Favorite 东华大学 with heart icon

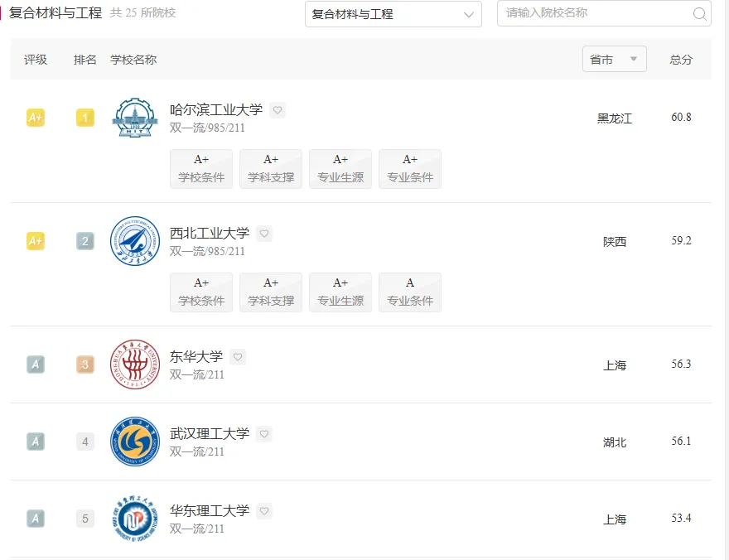point(238,357)
